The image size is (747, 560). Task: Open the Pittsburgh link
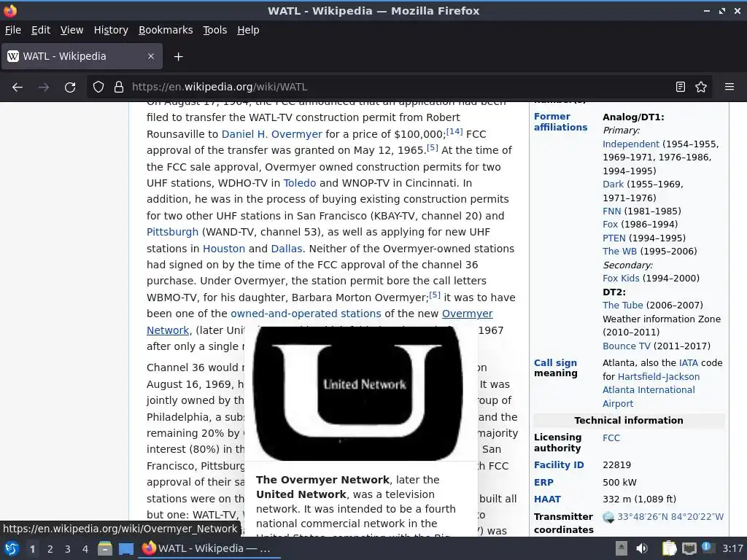[x=172, y=232]
